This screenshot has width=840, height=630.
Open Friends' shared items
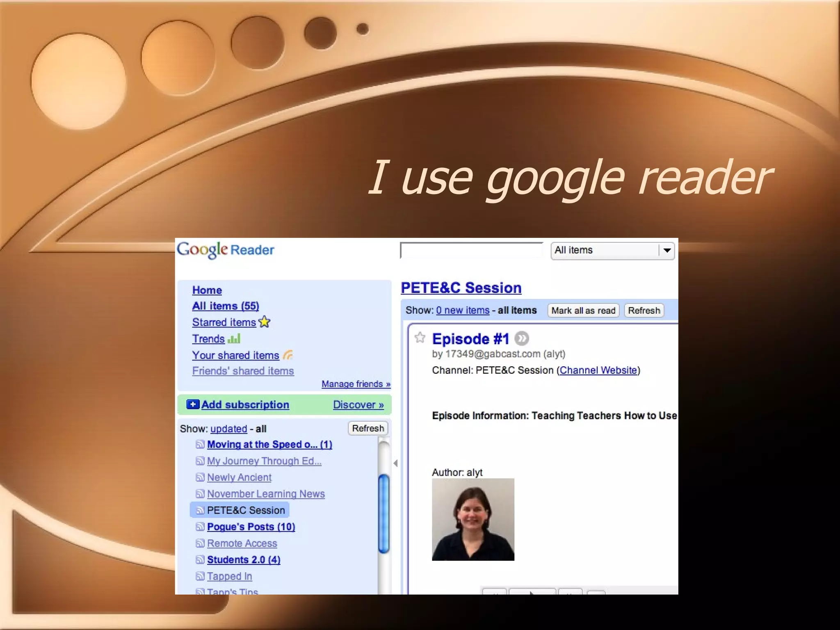tap(243, 371)
